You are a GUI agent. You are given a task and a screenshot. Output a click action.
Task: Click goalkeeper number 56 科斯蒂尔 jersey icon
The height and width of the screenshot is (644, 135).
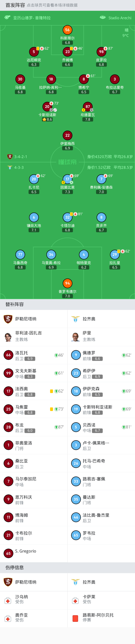point(67,30)
